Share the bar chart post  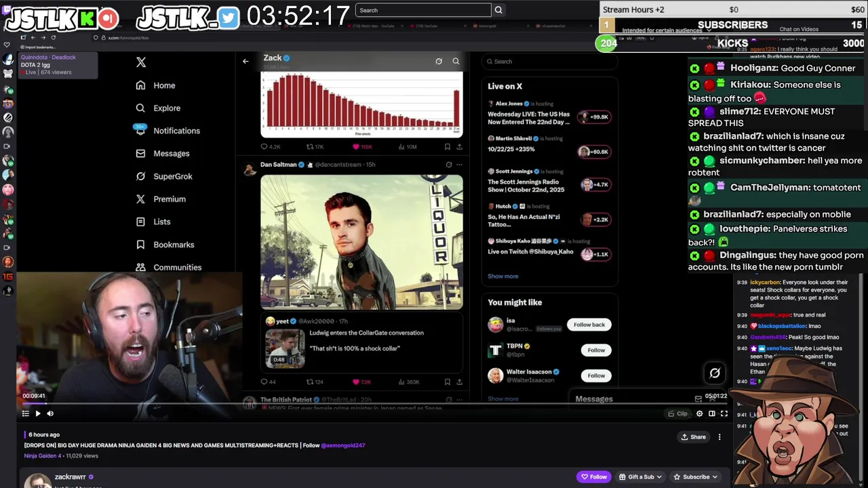coord(459,146)
